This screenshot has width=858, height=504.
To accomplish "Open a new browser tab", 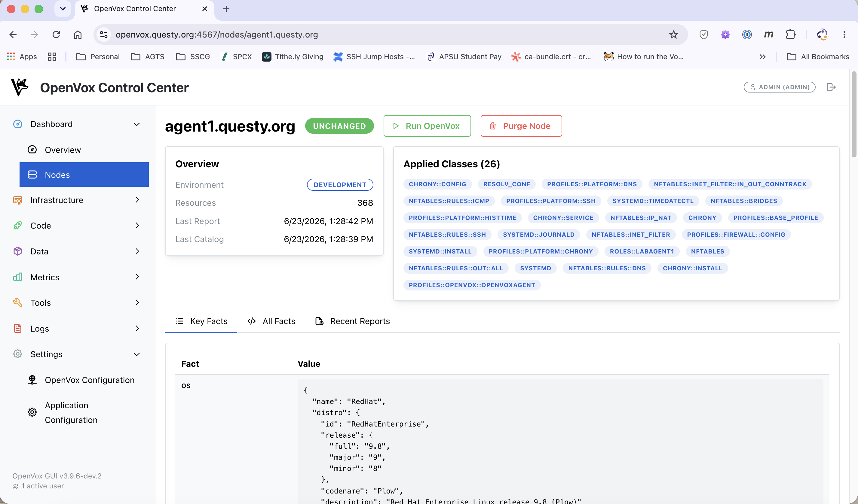I will (x=226, y=9).
